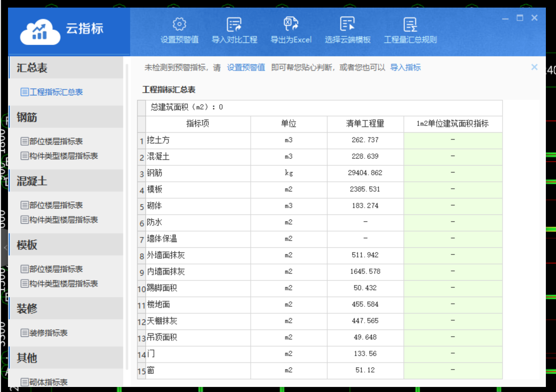Image resolution: width=556 pixels, height=392 pixels.
Task: Click the 清单工程量 column header
Action: tap(365, 124)
